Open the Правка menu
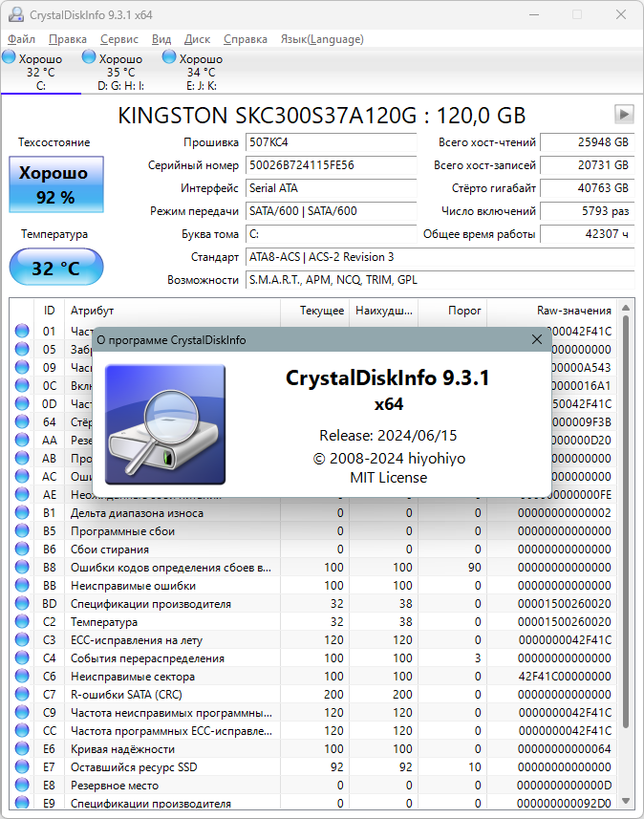The width and height of the screenshot is (644, 819). 68,39
